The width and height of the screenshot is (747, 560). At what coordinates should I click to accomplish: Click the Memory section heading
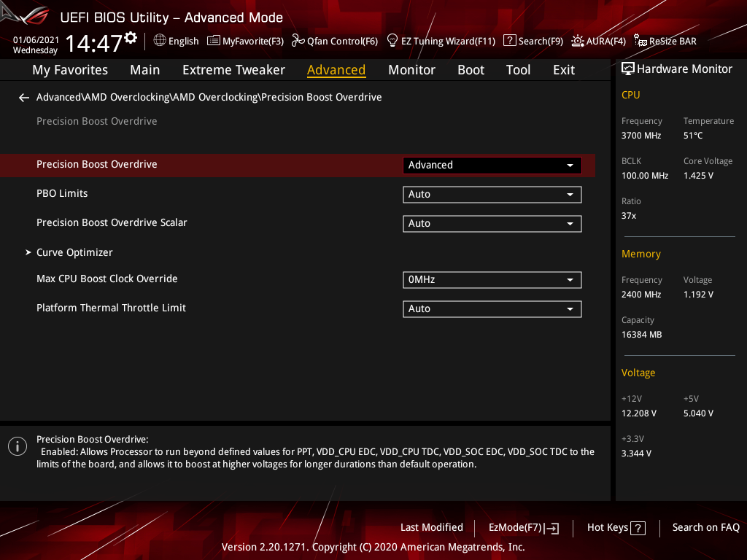tap(640, 254)
